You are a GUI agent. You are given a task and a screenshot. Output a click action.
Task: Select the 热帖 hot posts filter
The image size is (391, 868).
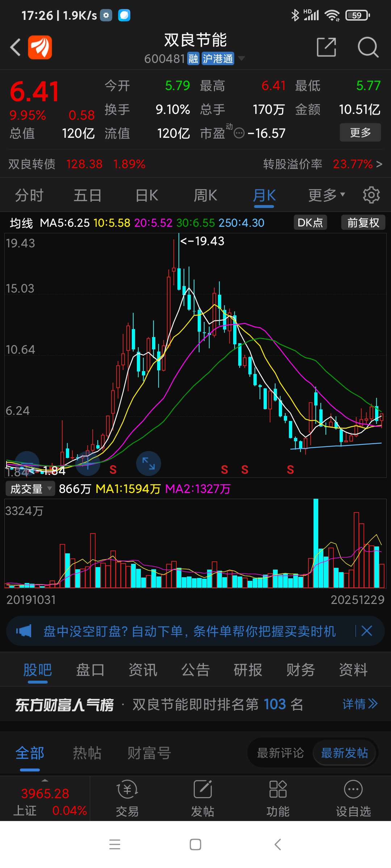(87, 753)
